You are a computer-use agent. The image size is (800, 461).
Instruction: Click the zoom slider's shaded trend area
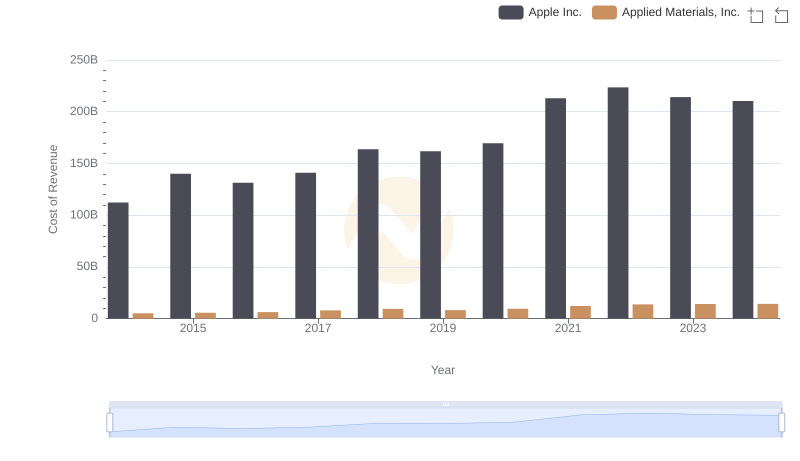pyautogui.click(x=445, y=425)
